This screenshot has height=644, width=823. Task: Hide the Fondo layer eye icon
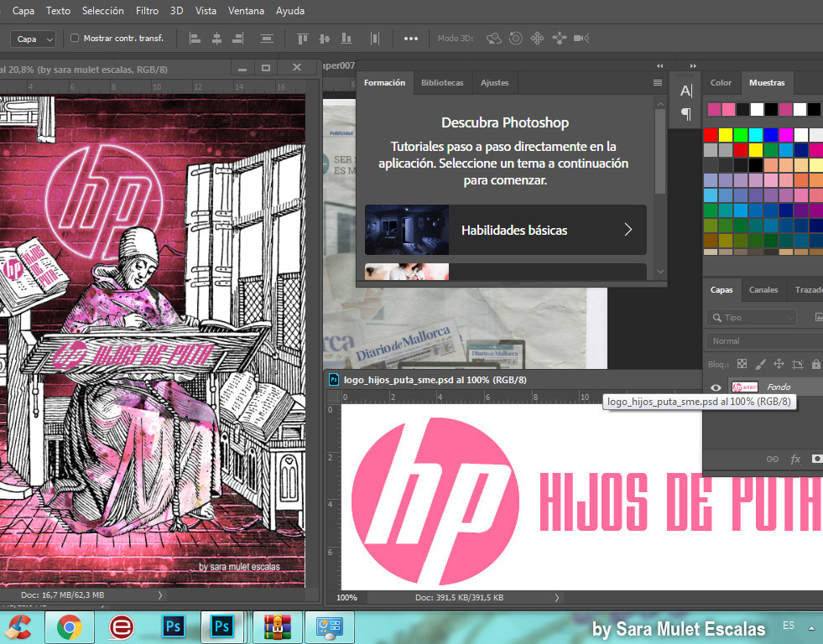pos(716,387)
